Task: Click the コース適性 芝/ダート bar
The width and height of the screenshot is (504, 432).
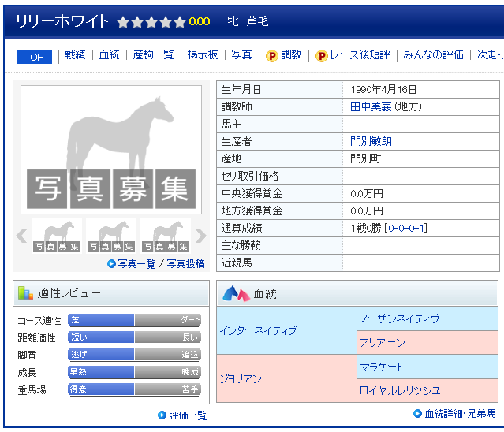Action: coord(134,320)
